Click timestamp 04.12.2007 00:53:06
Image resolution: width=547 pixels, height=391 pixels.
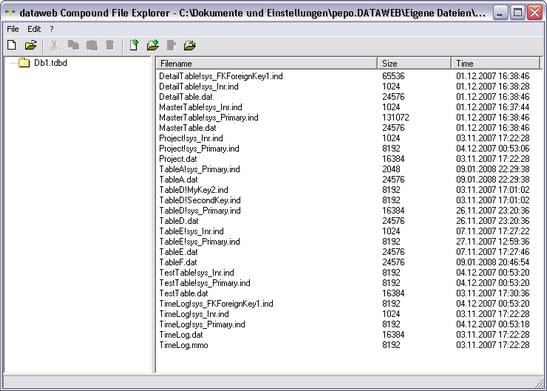pos(493,149)
